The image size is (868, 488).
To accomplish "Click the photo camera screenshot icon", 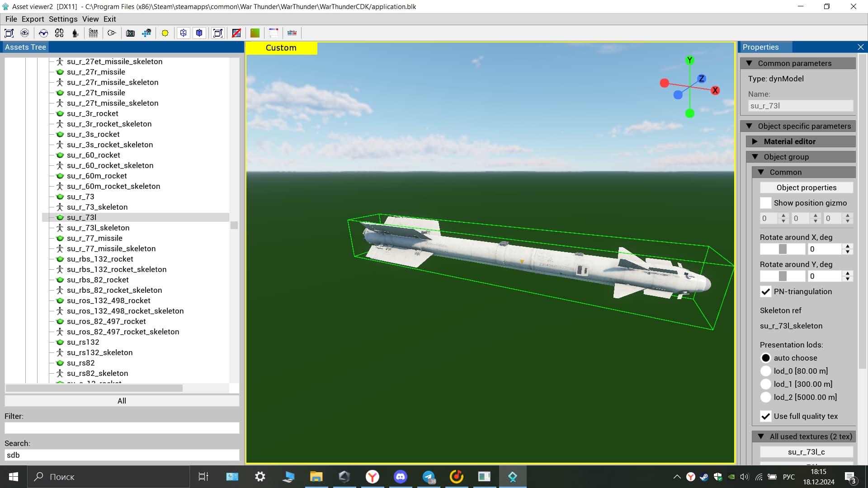I will pyautogui.click(x=130, y=33).
